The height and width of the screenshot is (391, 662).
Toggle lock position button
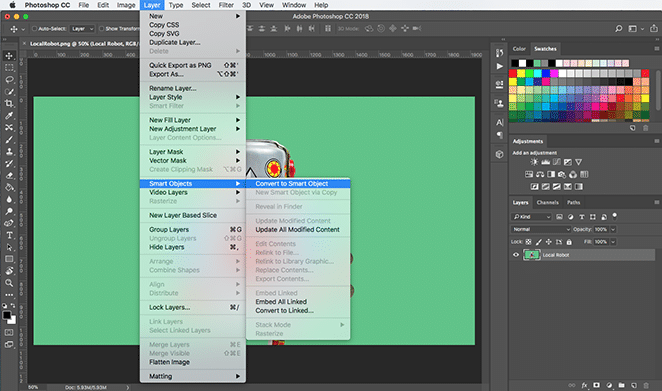click(x=548, y=242)
